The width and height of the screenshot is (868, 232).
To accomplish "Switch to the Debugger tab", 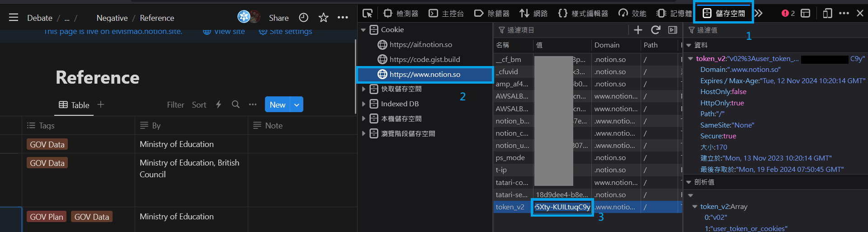I will tap(492, 13).
